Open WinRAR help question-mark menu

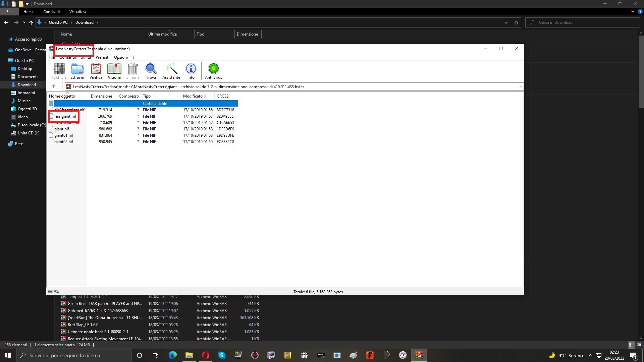133,57
